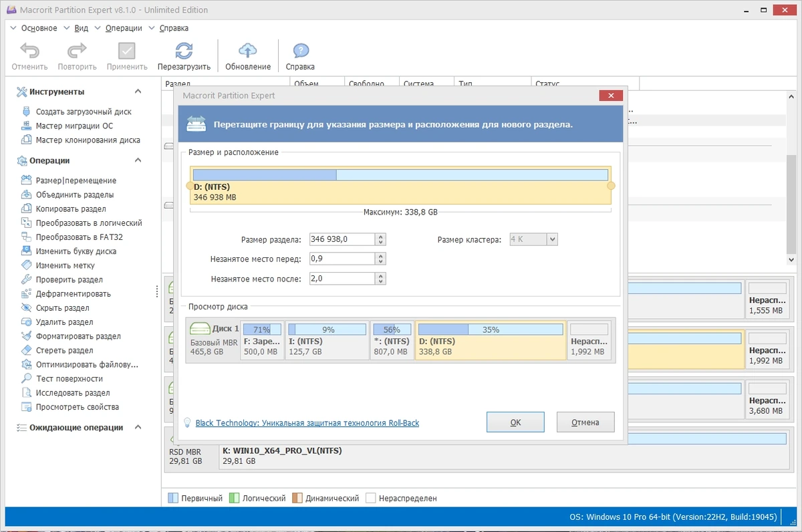This screenshot has width=802, height=532.
Task: Click the Незанятое место после spinner
Action: (381, 279)
